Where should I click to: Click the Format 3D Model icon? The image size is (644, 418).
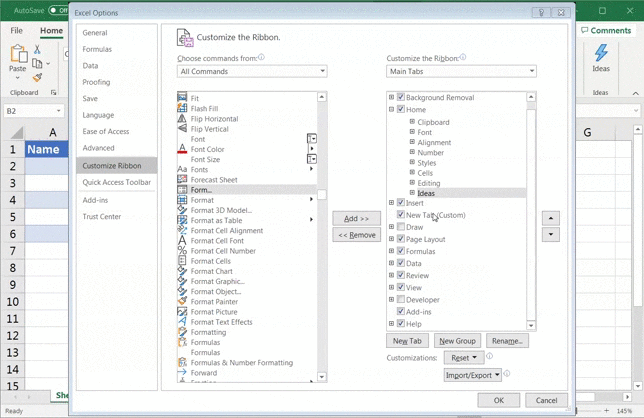tap(182, 209)
